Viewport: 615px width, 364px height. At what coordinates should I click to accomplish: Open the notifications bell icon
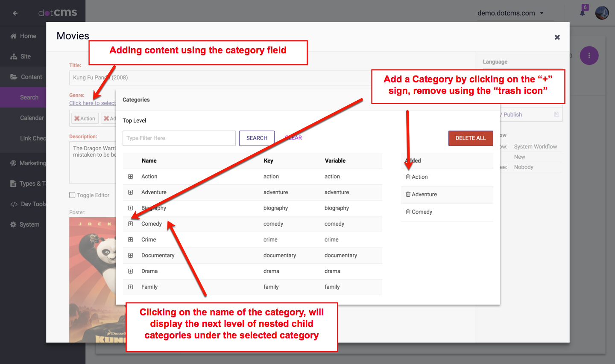(583, 12)
